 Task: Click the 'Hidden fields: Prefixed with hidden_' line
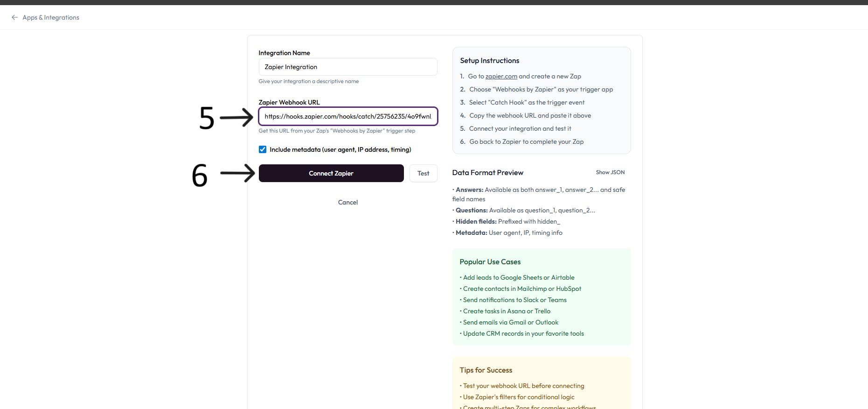click(x=507, y=221)
